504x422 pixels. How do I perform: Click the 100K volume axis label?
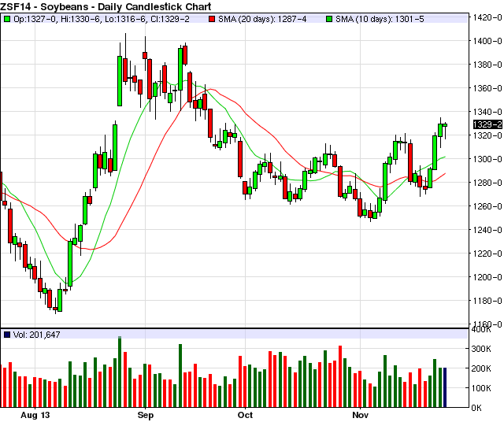pos(481,388)
